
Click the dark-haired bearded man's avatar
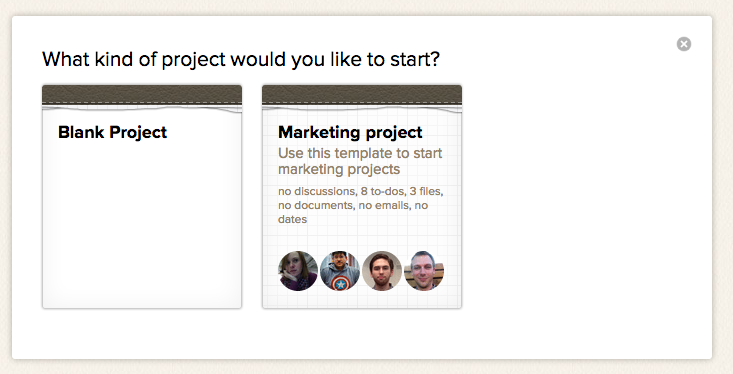[x=382, y=271]
